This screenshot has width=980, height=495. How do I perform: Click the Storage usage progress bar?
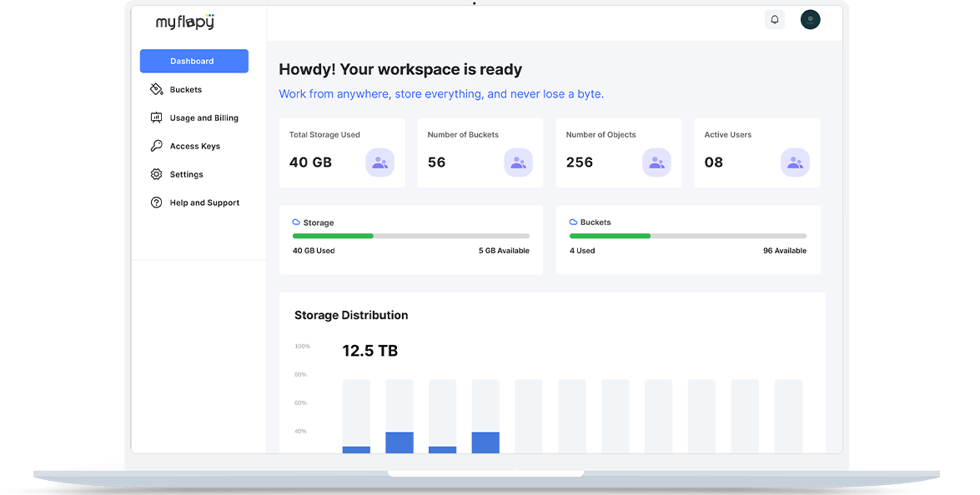410,236
